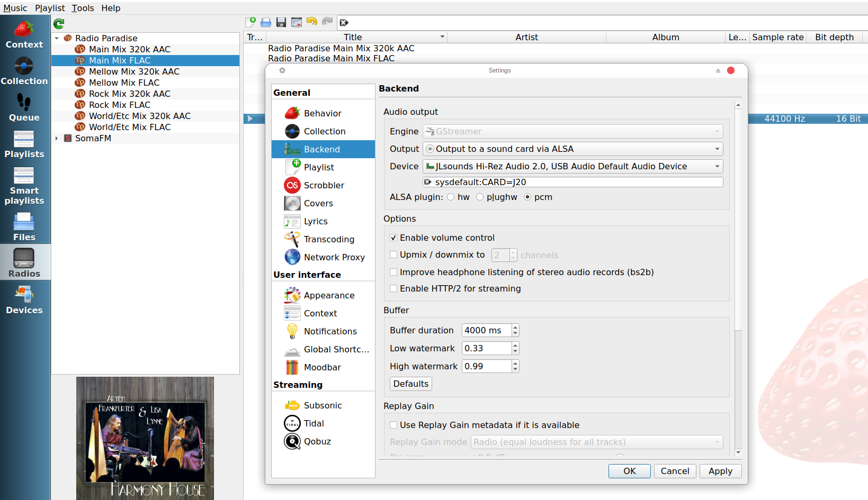Select hw ALSA plugin radio

tap(451, 197)
